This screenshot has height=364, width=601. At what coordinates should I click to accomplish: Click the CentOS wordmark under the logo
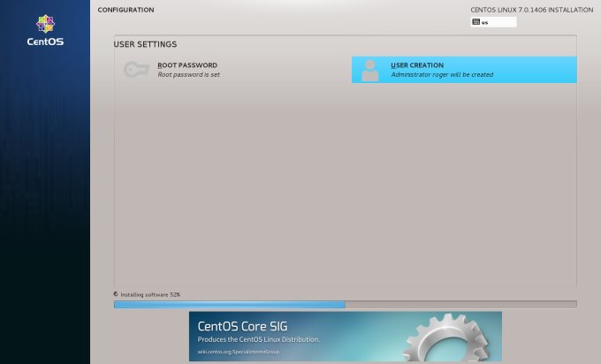click(x=45, y=42)
